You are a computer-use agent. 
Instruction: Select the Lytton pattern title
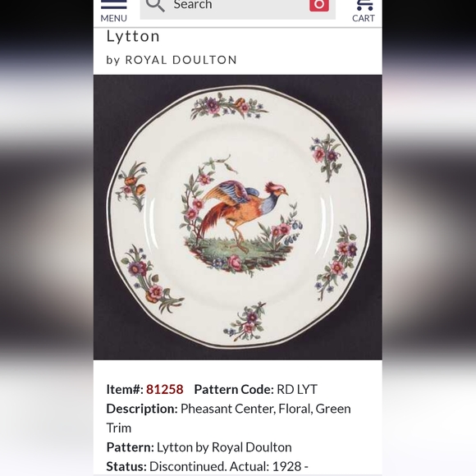pyautogui.click(x=133, y=36)
